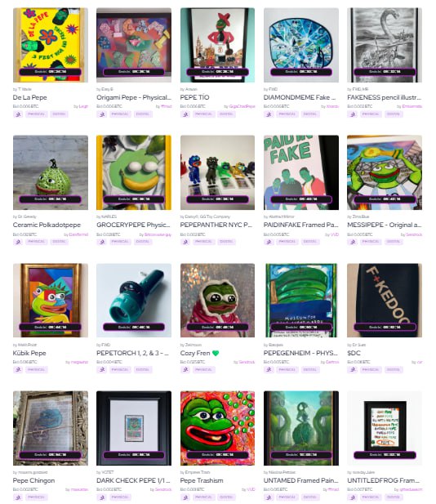Open the Ceramic Polkadotpepe pumpkin thumbnail
The height and width of the screenshot is (504, 436).
click(x=51, y=172)
